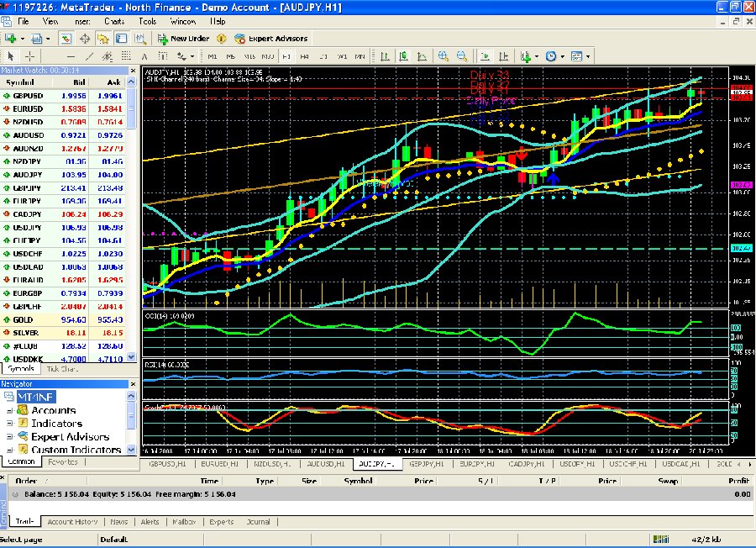Click the yellow MetaEditor diamond icon
The image size is (756, 548).
coord(221,39)
